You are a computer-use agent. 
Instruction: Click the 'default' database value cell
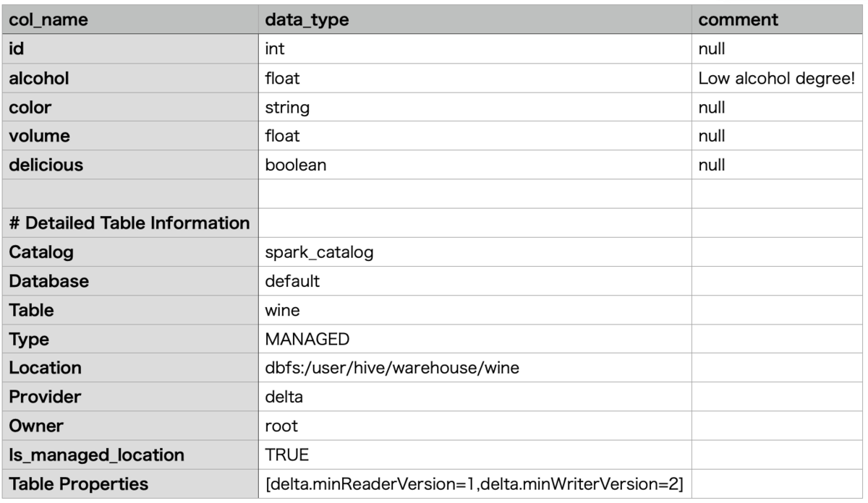475,282
